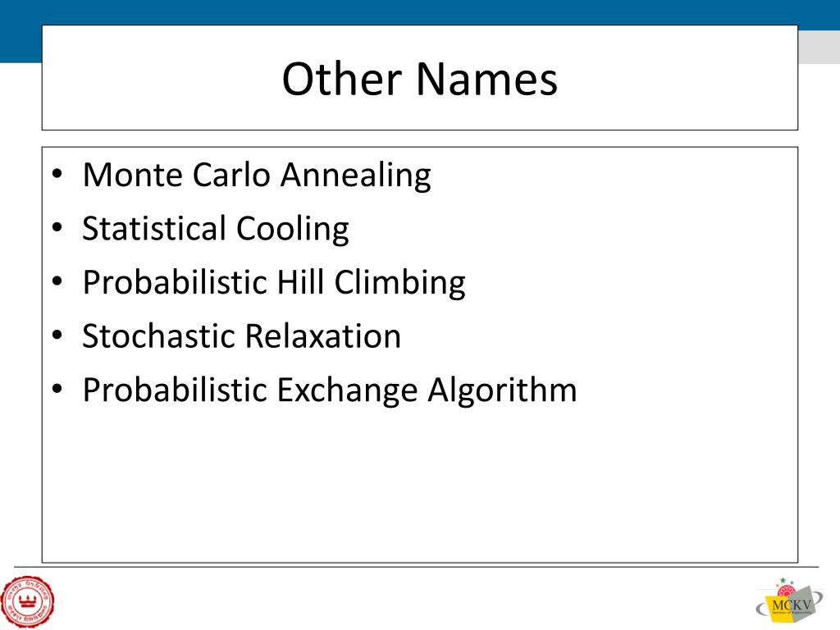Click the bullet before Monte Carlo Annealing
This screenshot has height=630, width=840.
point(57,174)
